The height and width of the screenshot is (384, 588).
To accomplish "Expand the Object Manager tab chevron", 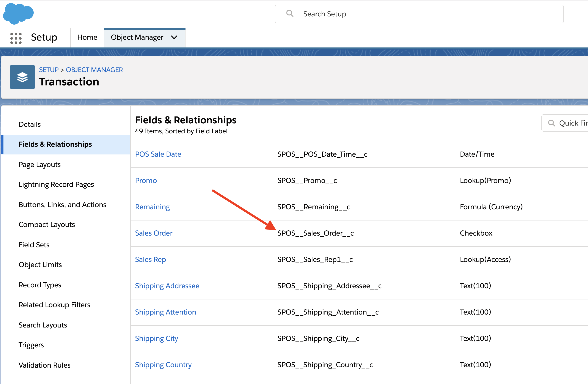I will (174, 37).
